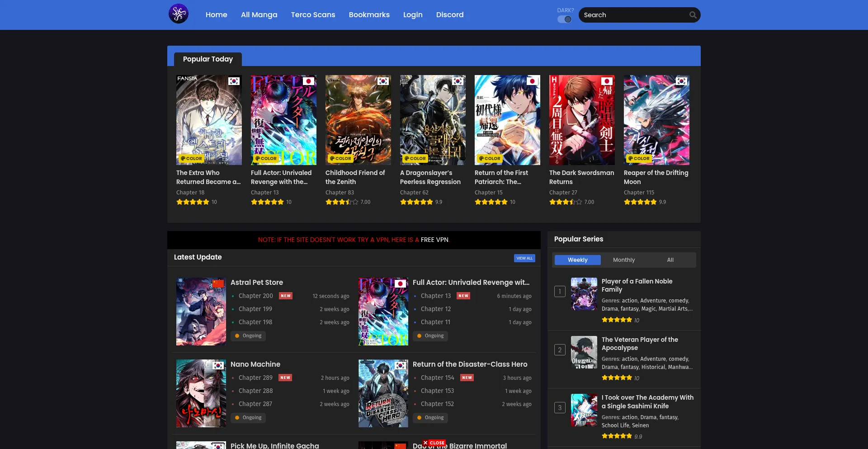Click the site logo icon

coord(179,14)
